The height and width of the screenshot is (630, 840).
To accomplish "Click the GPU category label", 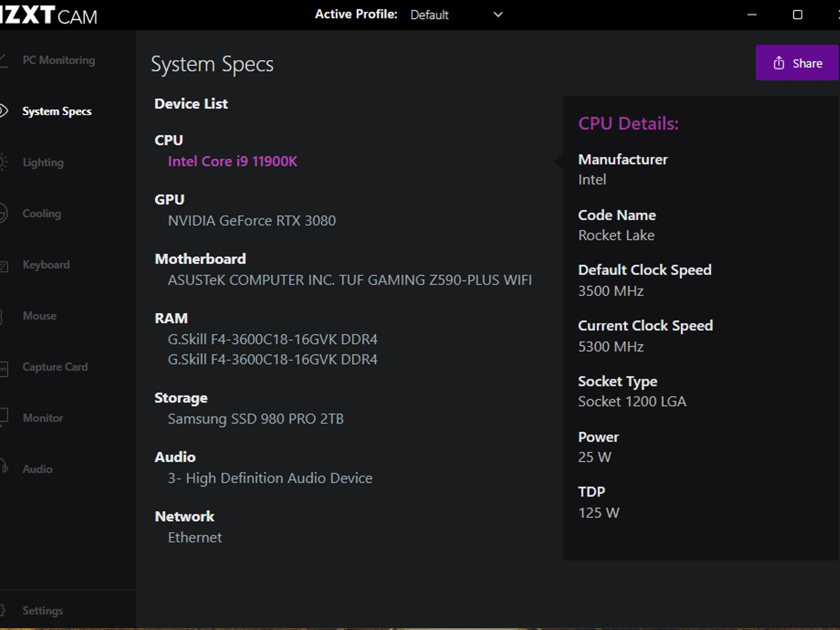I will coord(169,200).
